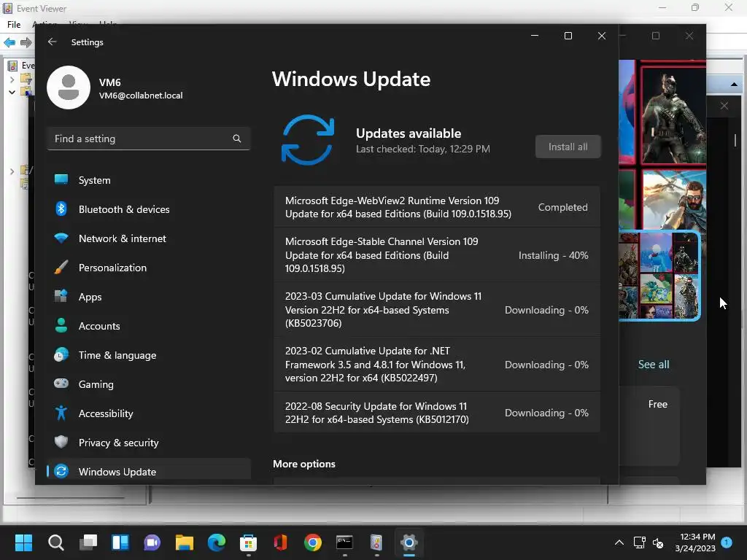
Task: Click the Install all button
Action: [x=568, y=147]
